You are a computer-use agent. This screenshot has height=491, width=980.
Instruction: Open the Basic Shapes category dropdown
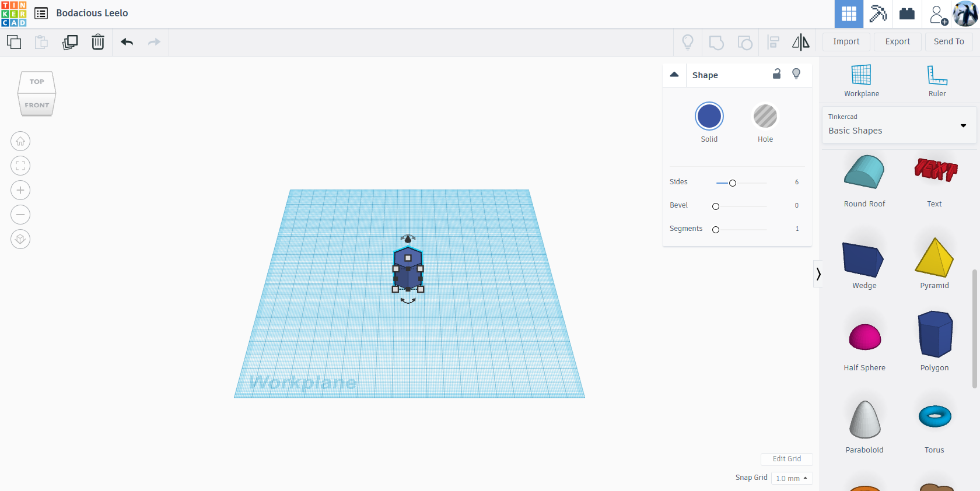(x=899, y=125)
